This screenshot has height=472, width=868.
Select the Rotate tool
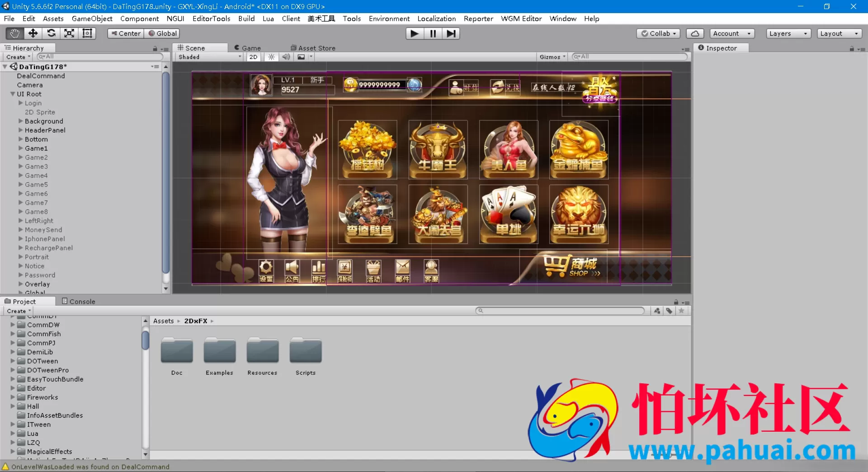point(51,33)
